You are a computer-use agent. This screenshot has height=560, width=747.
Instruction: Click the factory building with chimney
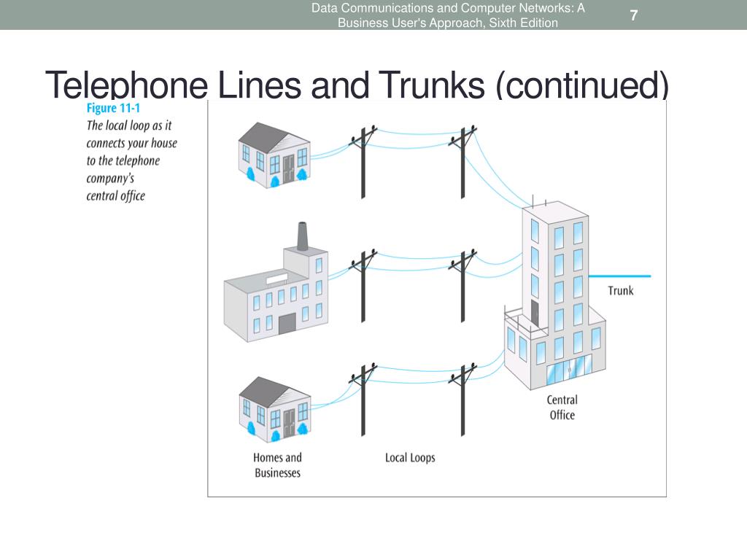click(276, 282)
